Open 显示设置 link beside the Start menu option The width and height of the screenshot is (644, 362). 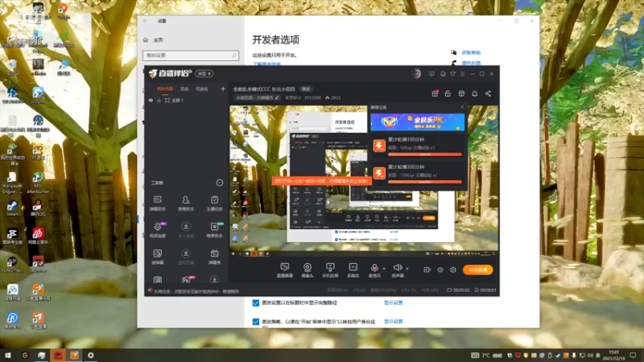point(394,321)
